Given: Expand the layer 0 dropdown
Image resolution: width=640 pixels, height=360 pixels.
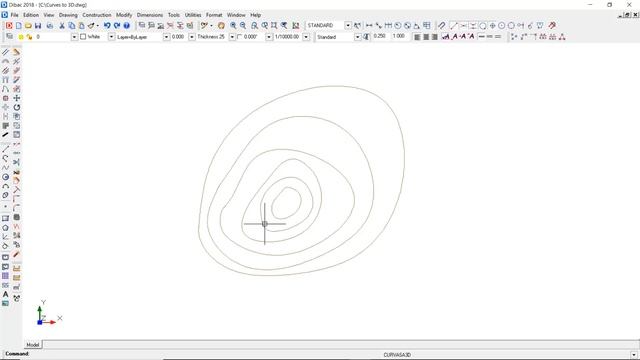Looking at the screenshot, I should [x=74, y=37].
